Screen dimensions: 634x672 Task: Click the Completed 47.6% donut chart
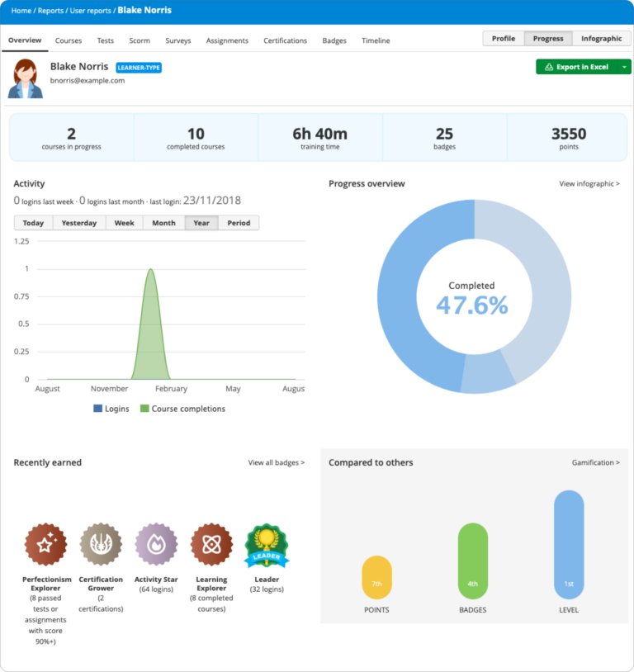tap(474, 297)
